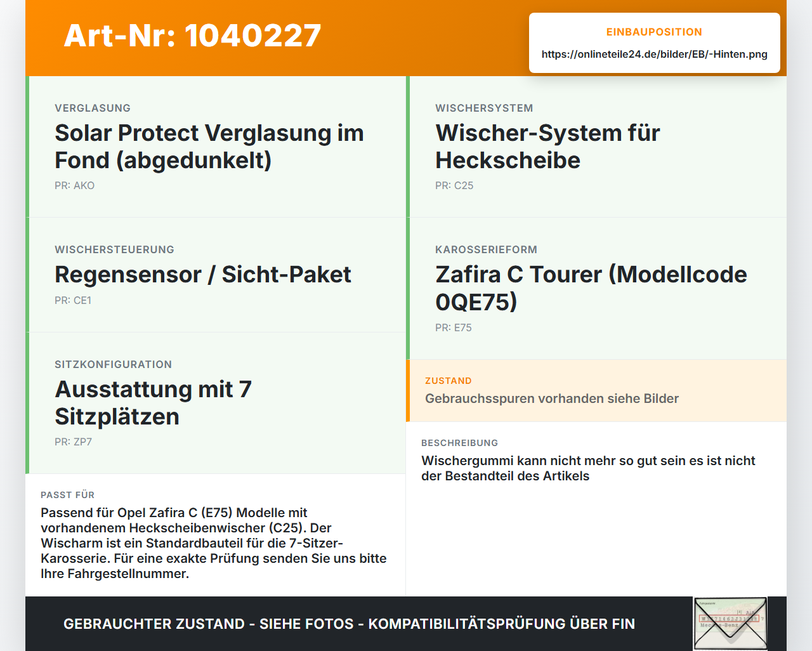Click the PR: C25 code
The height and width of the screenshot is (651, 812).
click(x=454, y=185)
